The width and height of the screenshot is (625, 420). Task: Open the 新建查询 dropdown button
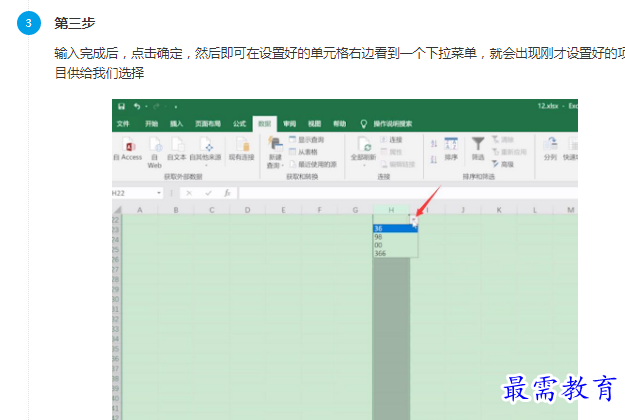tap(275, 152)
